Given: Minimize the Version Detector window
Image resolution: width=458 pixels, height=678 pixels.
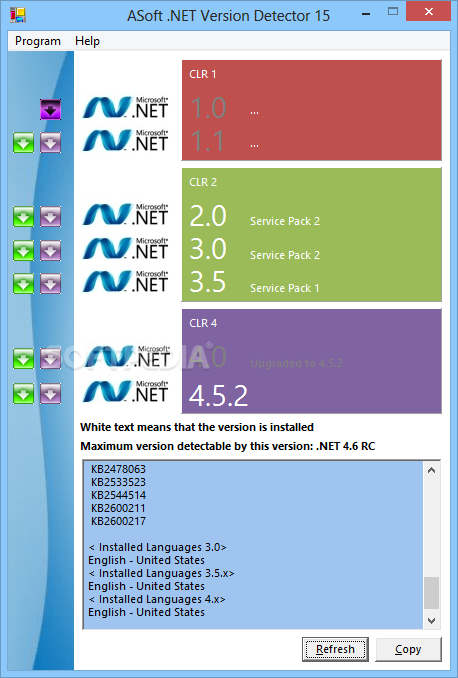Looking at the screenshot, I should [366, 13].
